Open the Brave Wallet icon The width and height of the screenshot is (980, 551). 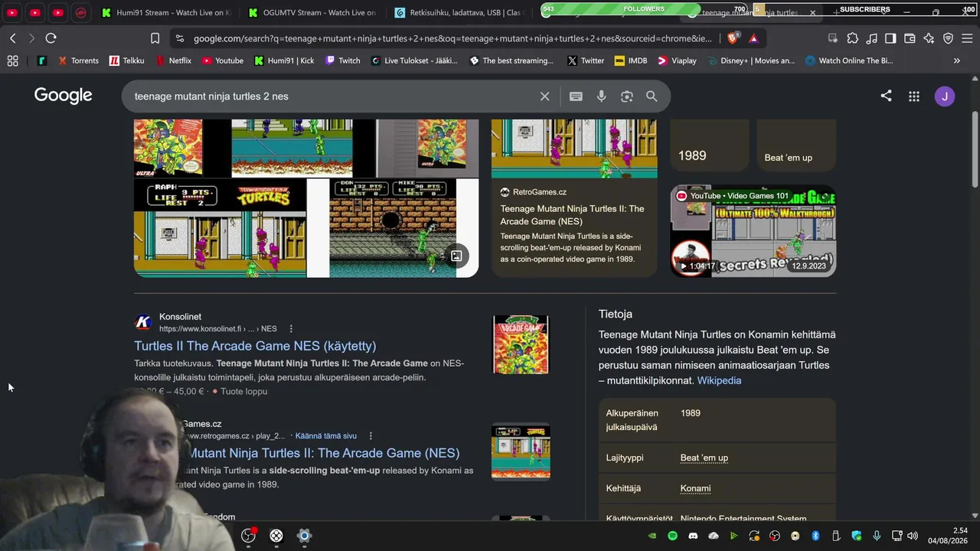point(910,38)
